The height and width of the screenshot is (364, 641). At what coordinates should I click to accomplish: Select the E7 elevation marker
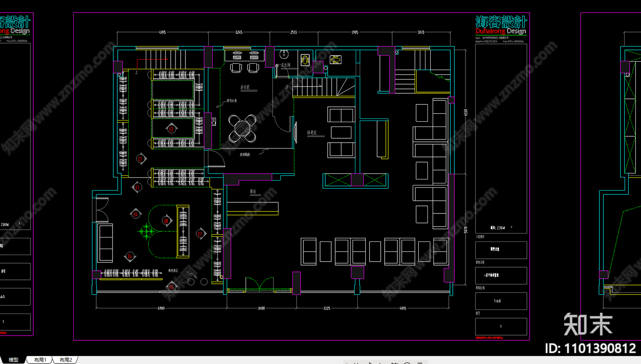[201, 234]
